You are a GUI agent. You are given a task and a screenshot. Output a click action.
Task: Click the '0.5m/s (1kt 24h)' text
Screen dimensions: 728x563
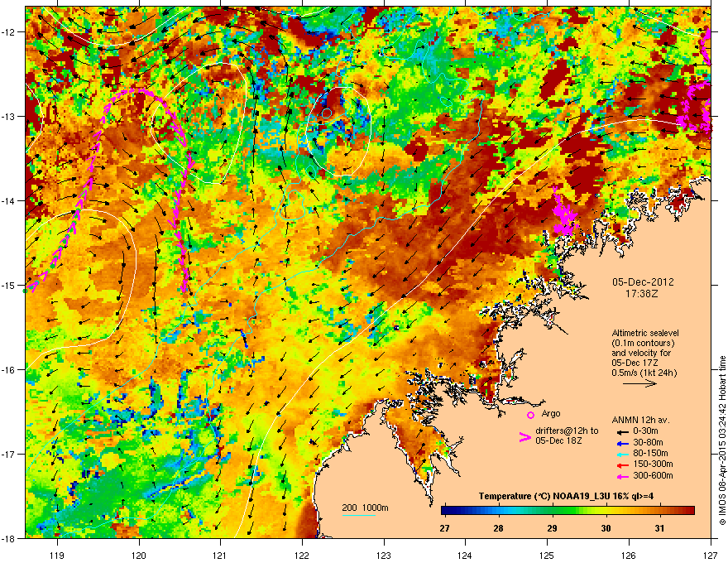(644, 373)
